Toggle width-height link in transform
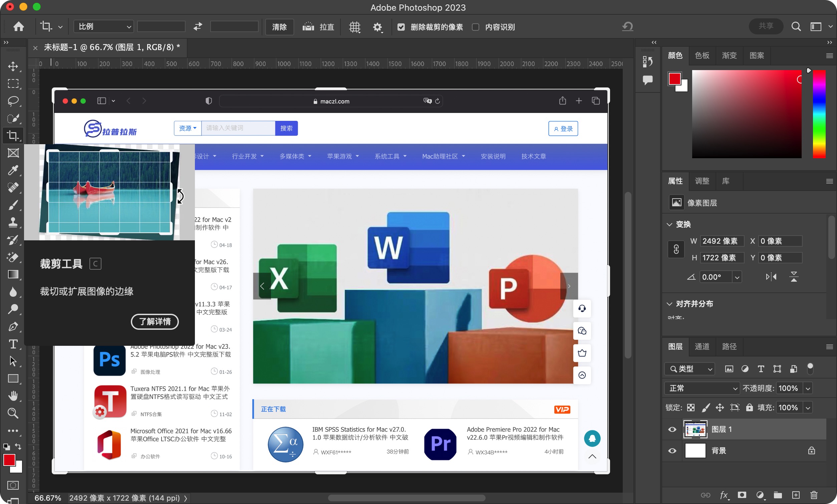837x504 pixels. pyautogui.click(x=676, y=249)
